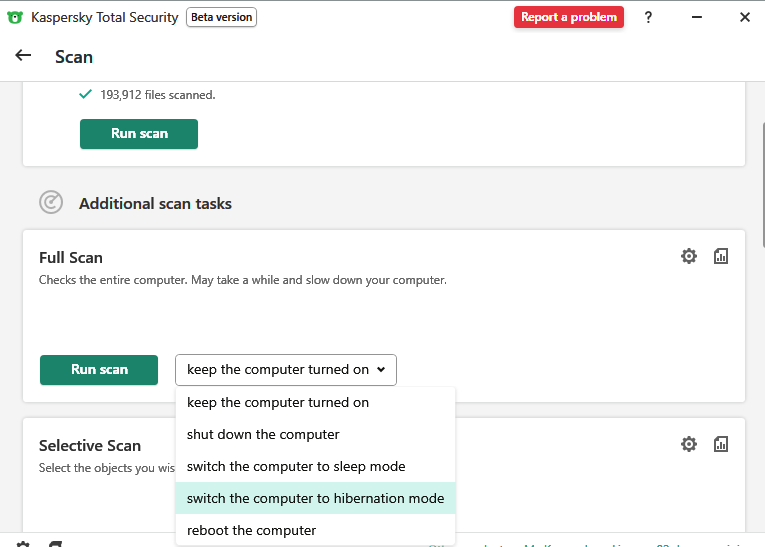Select "keep the computer turned on" option

tap(278, 403)
